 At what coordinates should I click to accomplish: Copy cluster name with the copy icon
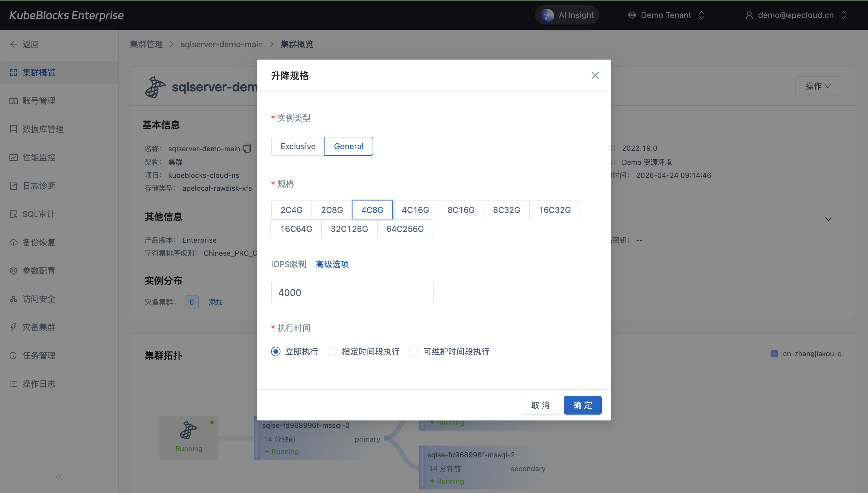[247, 148]
